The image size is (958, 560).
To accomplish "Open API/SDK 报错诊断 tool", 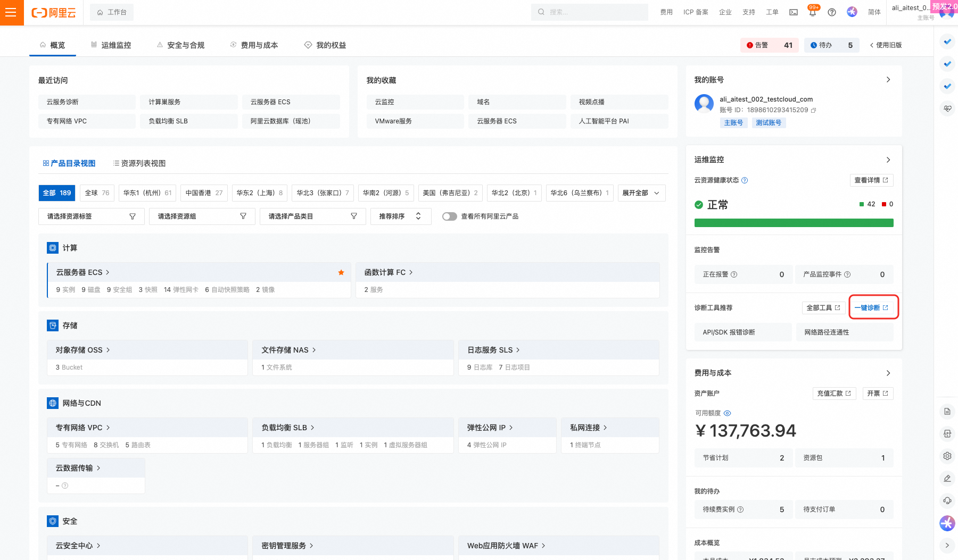I will [743, 332].
